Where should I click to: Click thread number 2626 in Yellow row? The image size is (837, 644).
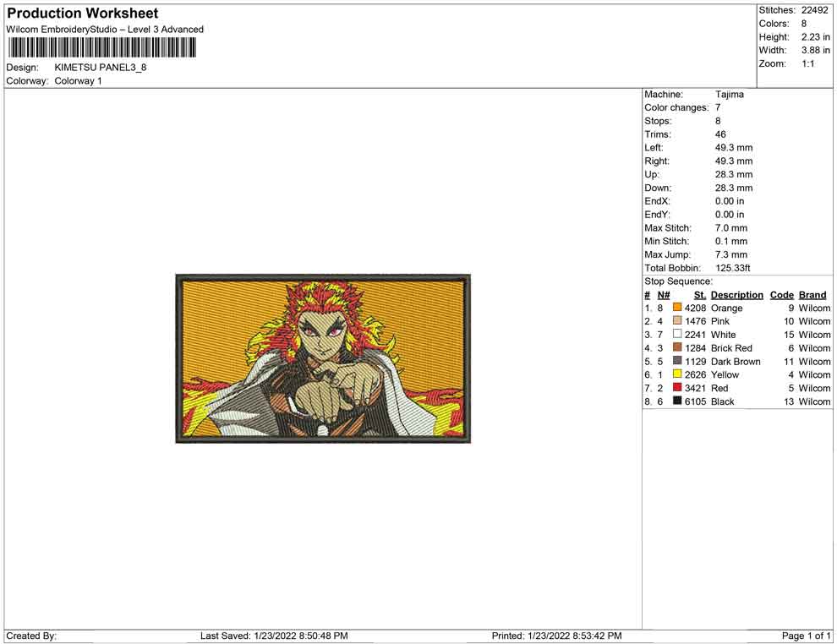(696, 374)
